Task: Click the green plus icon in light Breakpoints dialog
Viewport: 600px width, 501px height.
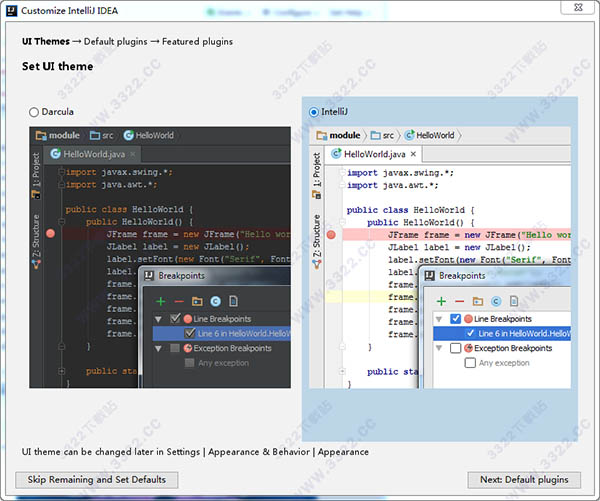Action: click(x=440, y=300)
